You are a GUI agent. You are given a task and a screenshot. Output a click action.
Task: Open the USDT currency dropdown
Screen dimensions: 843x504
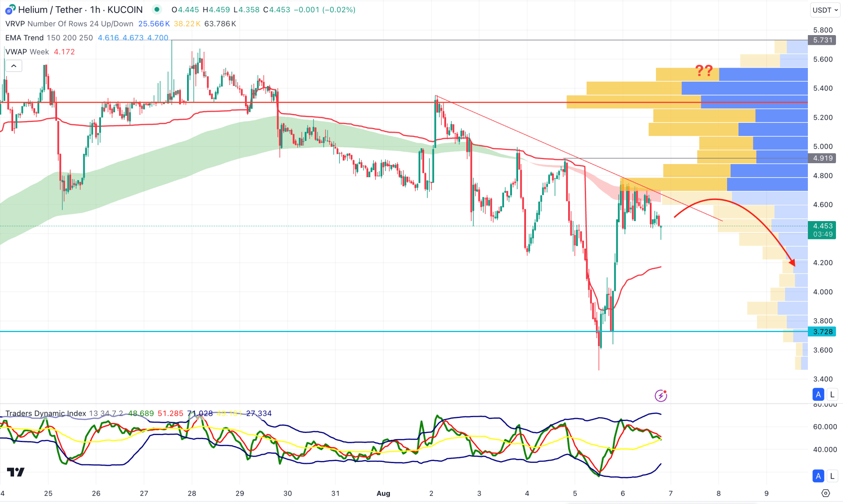825,10
